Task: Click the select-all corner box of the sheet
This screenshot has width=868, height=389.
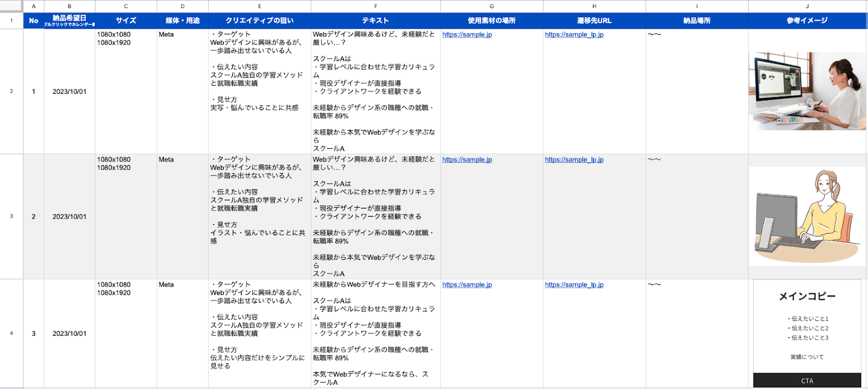Action: [11, 6]
